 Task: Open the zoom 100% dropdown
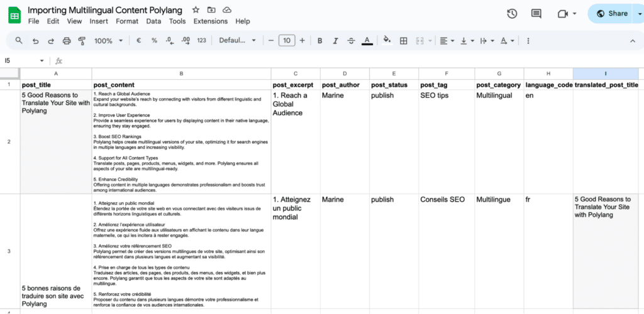pos(108,41)
